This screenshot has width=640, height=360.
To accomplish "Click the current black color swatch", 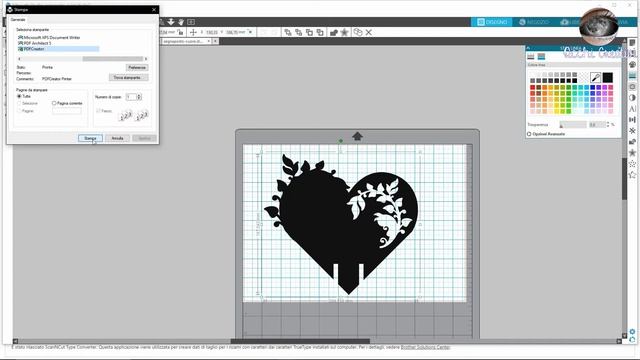I will (607, 78).
